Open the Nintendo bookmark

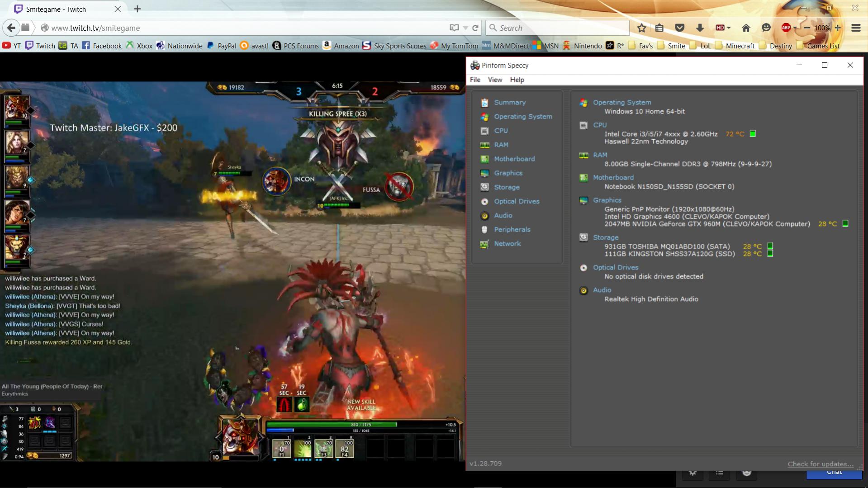pyautogui.click(x=582, y=46)
